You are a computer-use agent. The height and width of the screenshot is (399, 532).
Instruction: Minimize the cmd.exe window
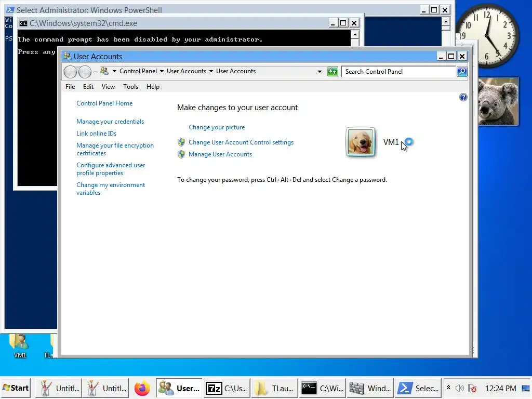tap(333, 23)
